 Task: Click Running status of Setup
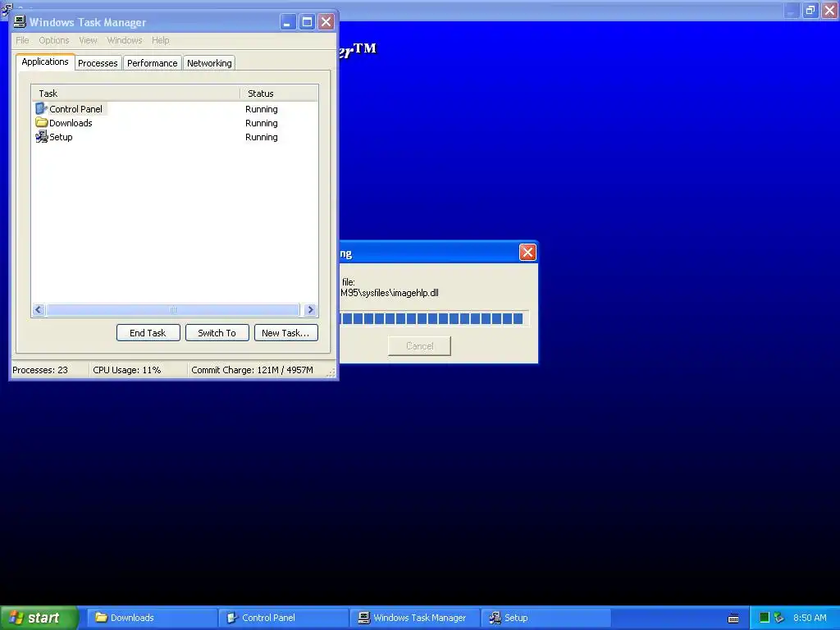(x=262, y=137)
